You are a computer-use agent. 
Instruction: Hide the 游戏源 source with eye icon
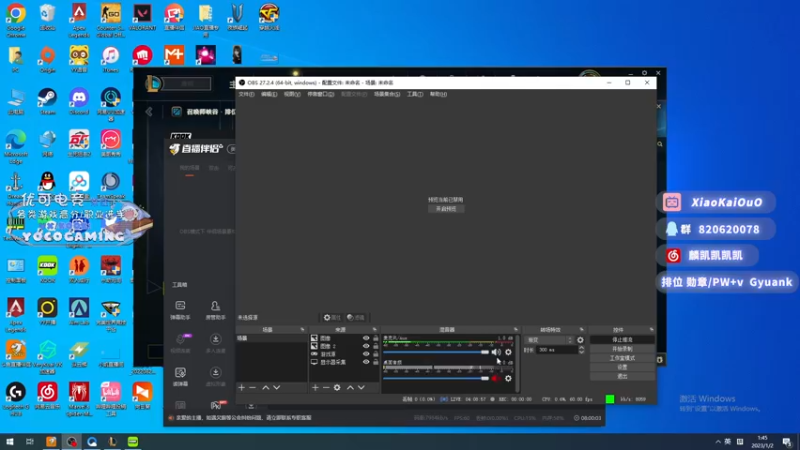click(x=366, y=354)
